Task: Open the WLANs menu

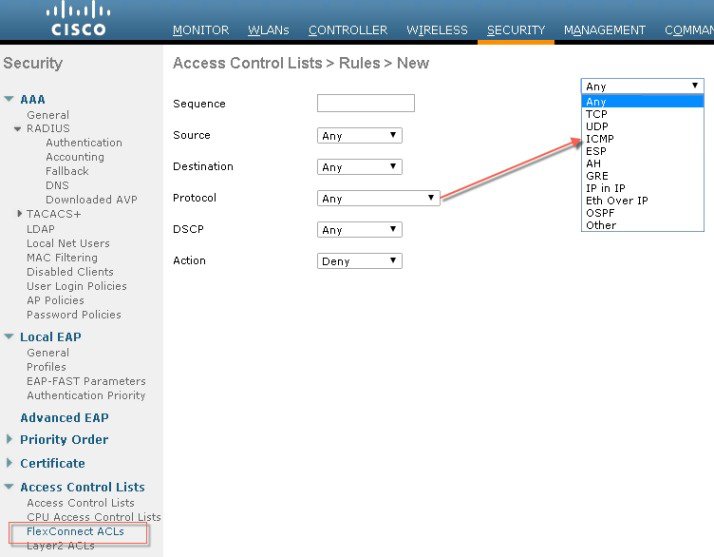Action: click(268, 30)
